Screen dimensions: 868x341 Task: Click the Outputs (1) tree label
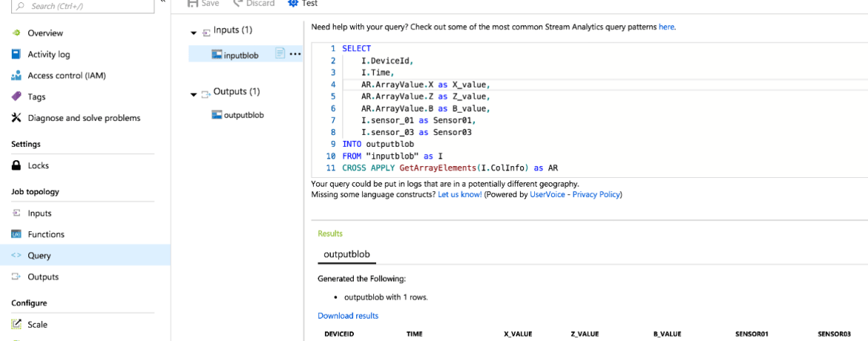[x=237, y=90]
